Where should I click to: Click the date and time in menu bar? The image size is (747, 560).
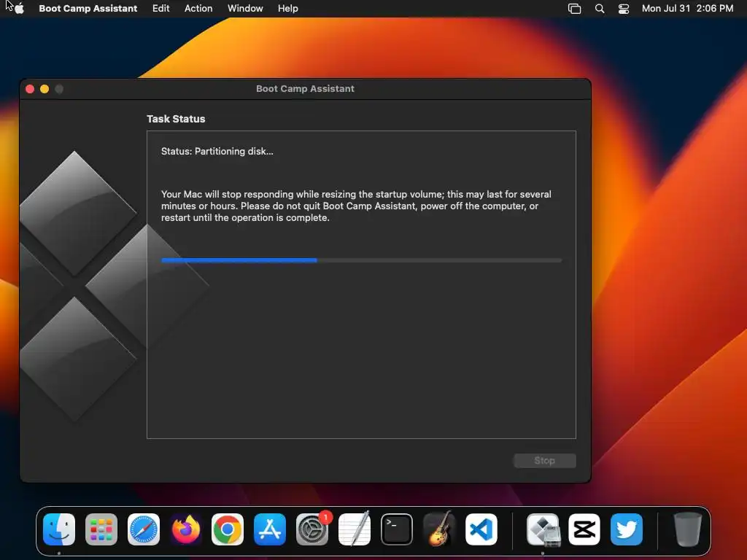(x=687, y=9)
